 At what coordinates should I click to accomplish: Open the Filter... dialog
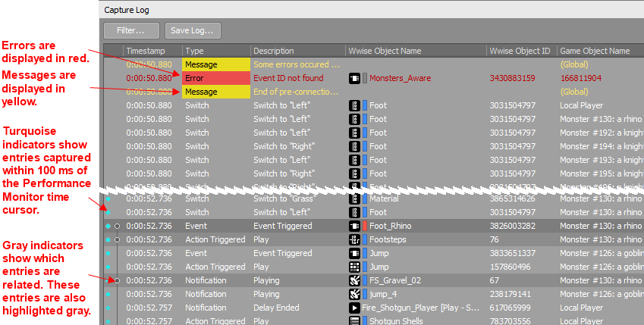click(x=132, y=30)
